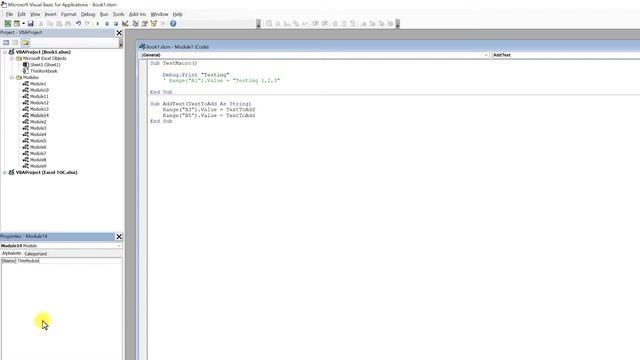
Task: Undo the last action
Action: pyautogui.click(x=78, y=24)
